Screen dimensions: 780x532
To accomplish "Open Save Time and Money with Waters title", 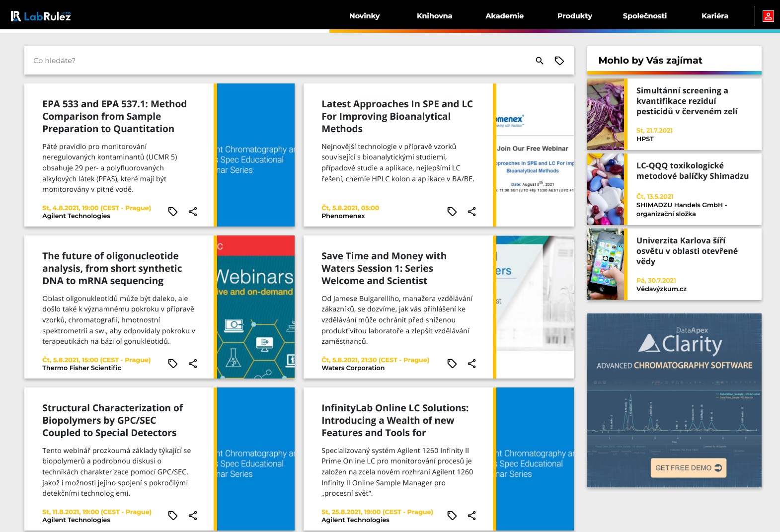I will click(384, 268).
